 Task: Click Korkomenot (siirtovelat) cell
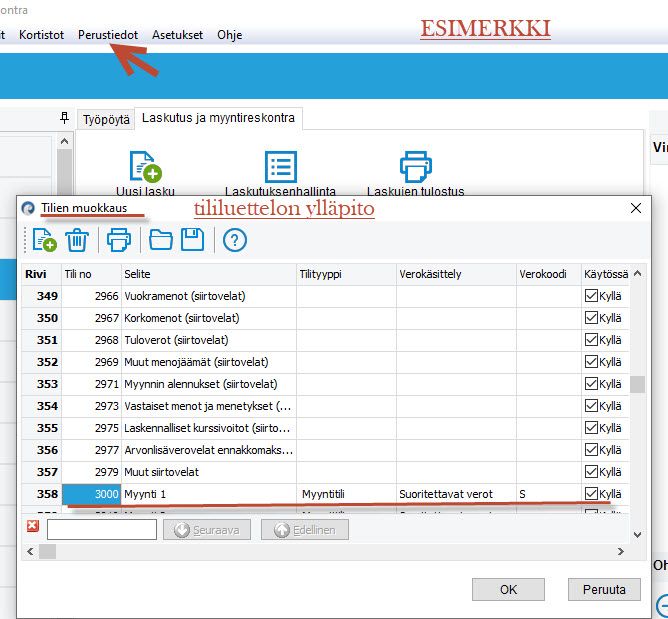(x=209, y=318)
